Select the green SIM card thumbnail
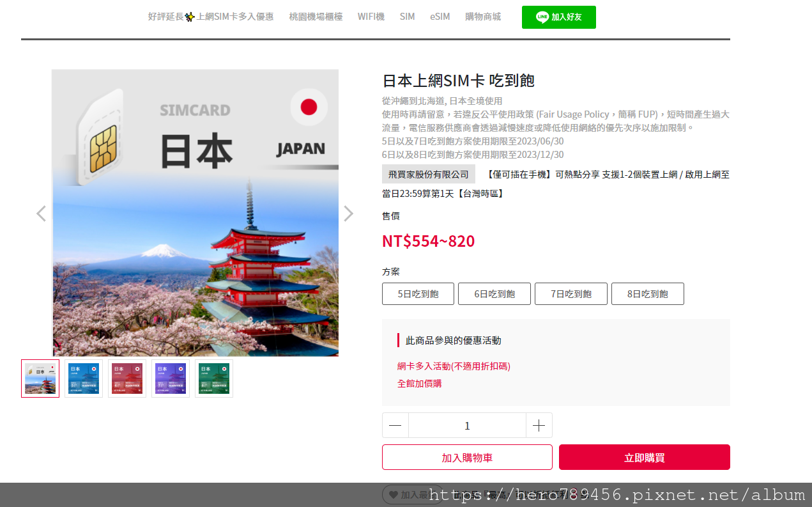 214,378
